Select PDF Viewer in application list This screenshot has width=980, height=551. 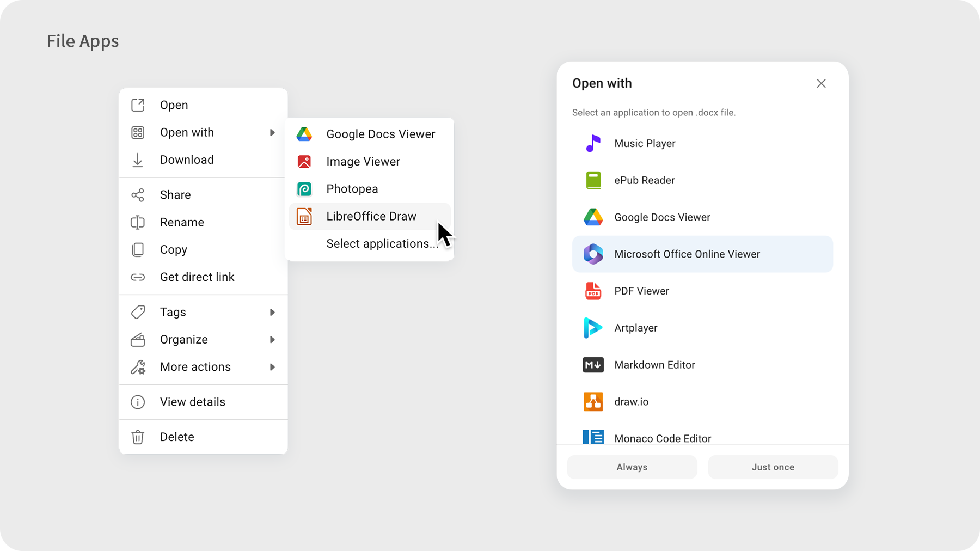pos(702,291)
